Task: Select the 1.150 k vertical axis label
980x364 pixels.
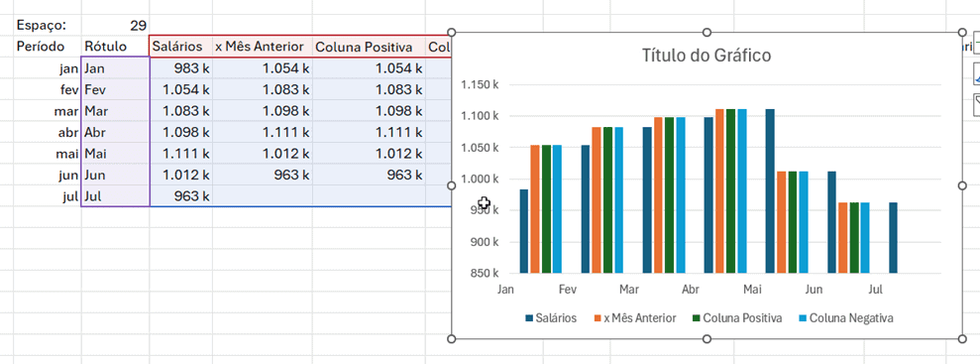Action: point(480,84)
